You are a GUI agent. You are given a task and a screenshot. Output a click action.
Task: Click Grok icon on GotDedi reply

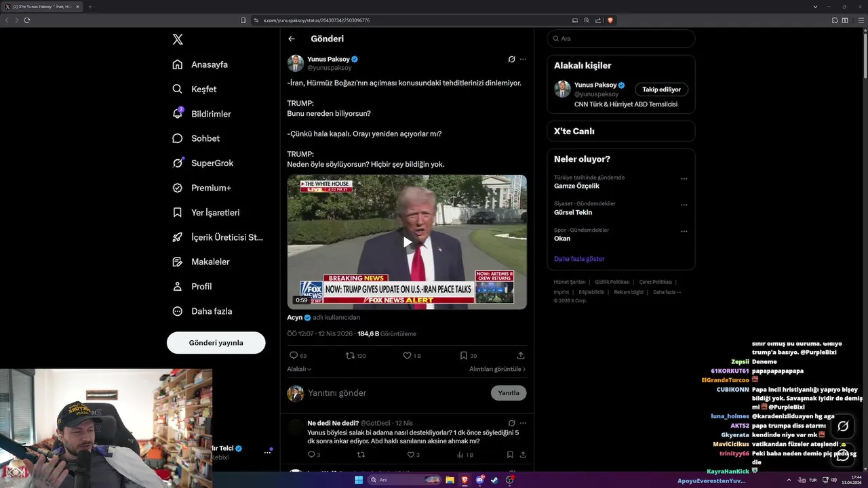tap(511, 423)
